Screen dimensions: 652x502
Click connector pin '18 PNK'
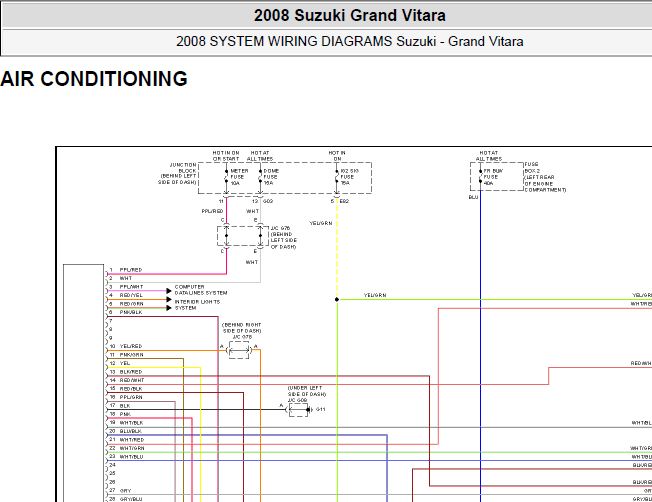coord(120,414)
